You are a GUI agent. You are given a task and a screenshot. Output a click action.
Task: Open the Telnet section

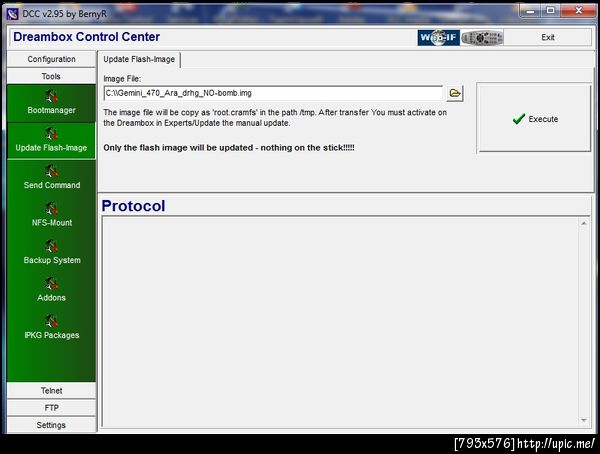coord(51,390)
